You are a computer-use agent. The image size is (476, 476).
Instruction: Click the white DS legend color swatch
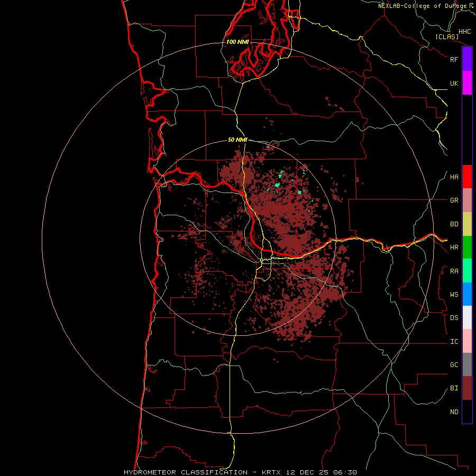(x=467, y=317)
